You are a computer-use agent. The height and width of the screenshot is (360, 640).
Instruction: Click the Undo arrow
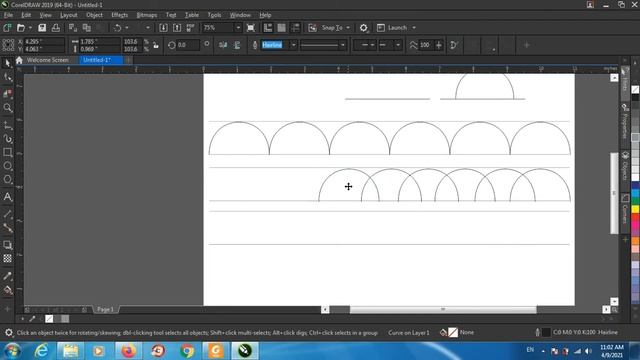pos(118,28)
